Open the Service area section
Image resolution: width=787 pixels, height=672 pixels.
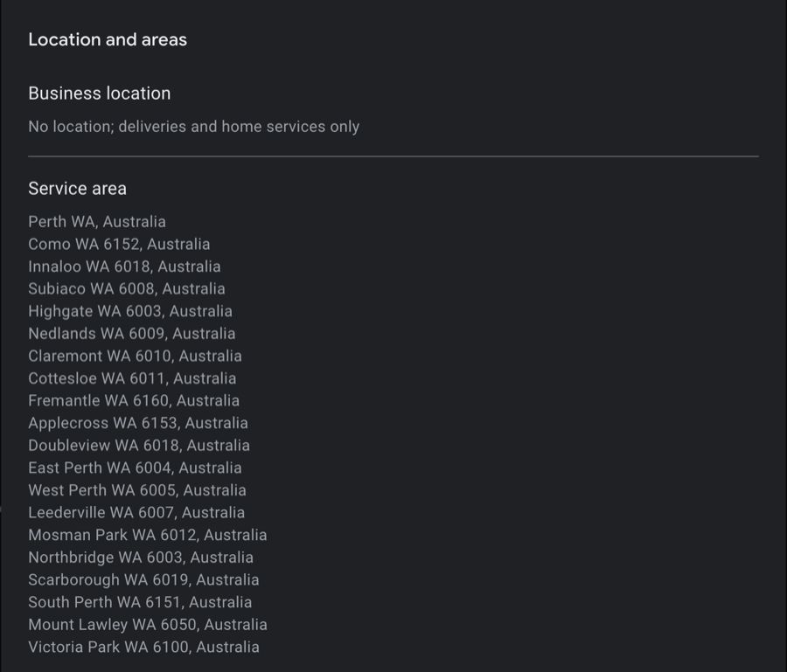click(x=77, y=189)
